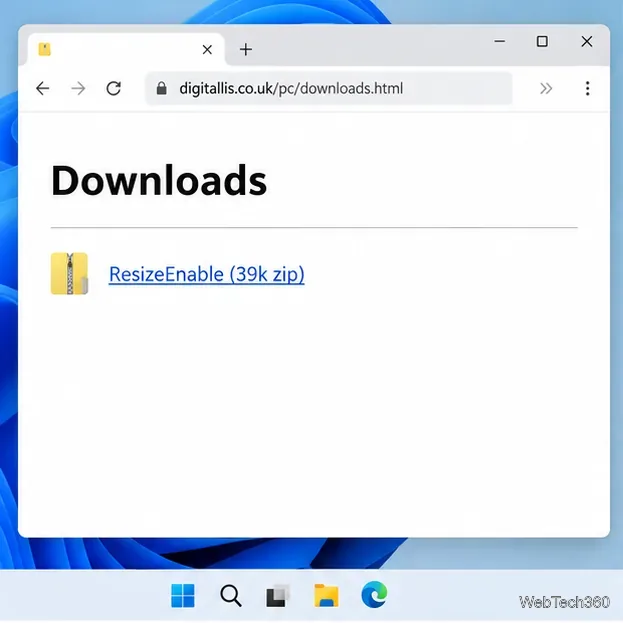
Task: Expand hidden extensions with double chevron
Action: pos(546,88)
